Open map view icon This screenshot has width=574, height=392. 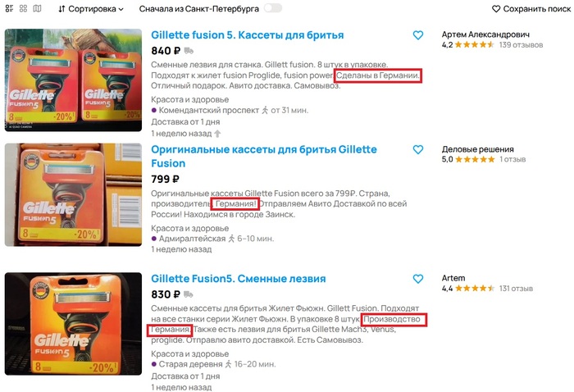click(39, 9)
